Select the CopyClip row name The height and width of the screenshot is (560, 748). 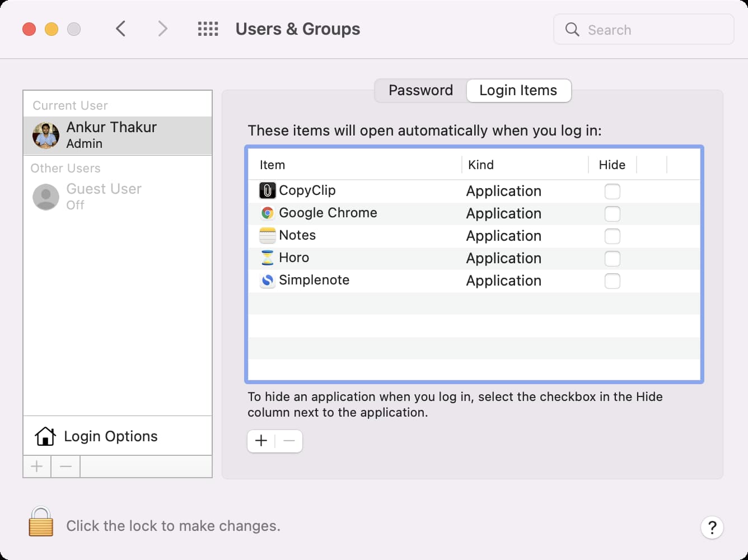pos(307,191)
